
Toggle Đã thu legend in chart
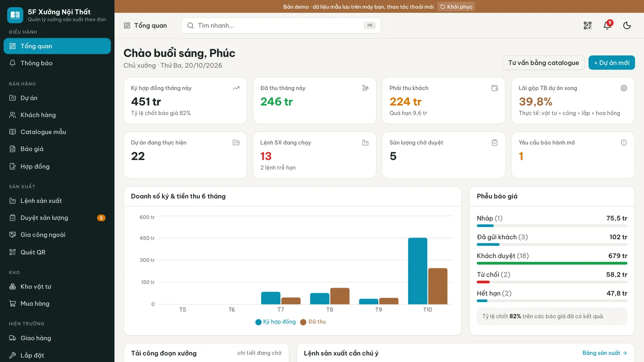pyautogui.click(x=313, y=322)
